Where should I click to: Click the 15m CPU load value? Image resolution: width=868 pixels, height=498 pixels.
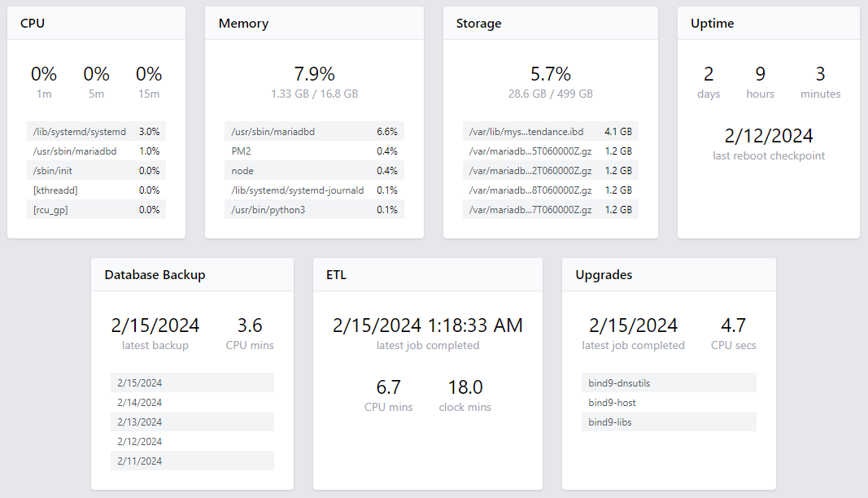click(149, 74)
